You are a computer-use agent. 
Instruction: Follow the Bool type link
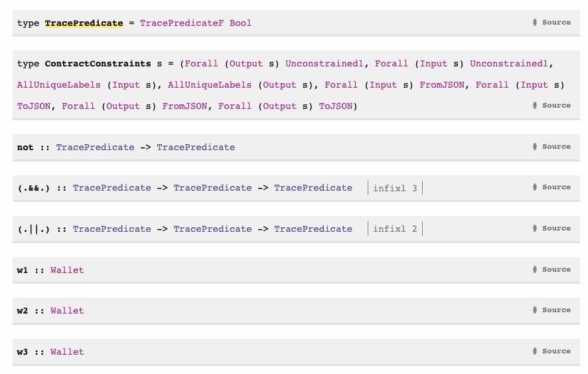240,23
